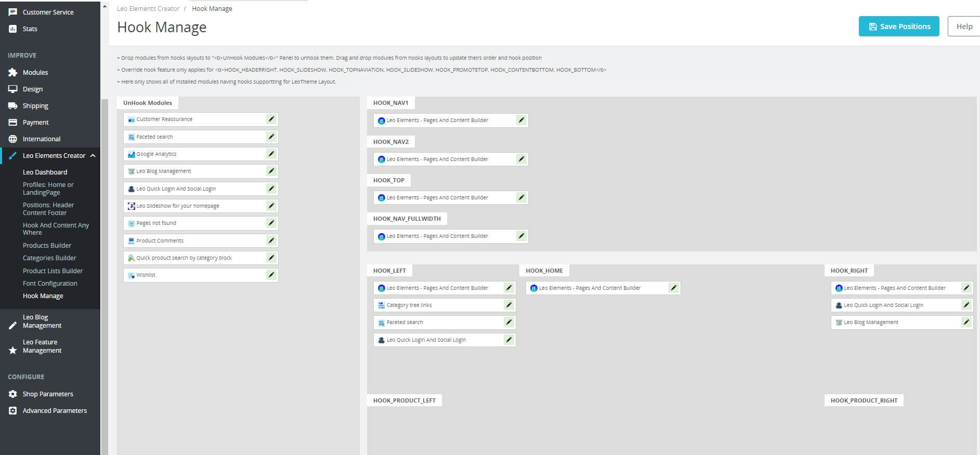
Task: Open the Shop Parameters menu
Action: [x=48, y=394]
